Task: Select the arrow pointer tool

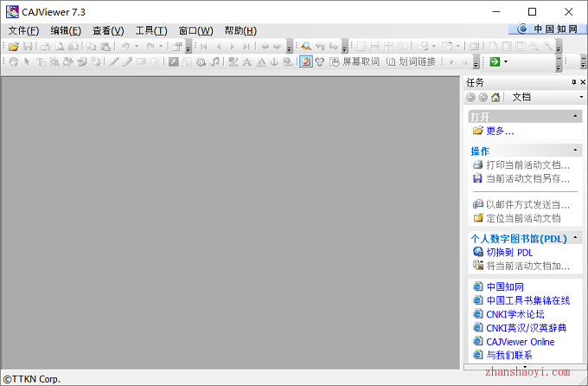Action: pyautogui.click(x=27, y=61)
